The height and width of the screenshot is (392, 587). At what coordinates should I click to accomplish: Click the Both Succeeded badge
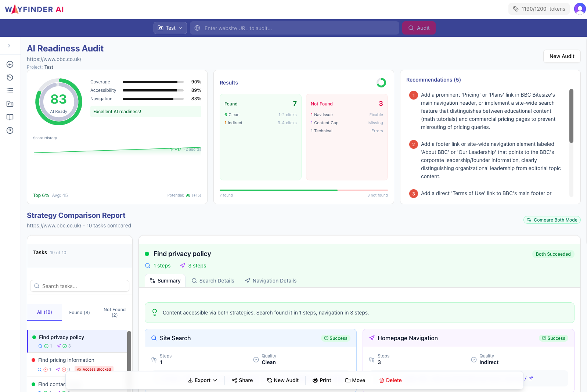pyautogui.click(x=553, y=254)
